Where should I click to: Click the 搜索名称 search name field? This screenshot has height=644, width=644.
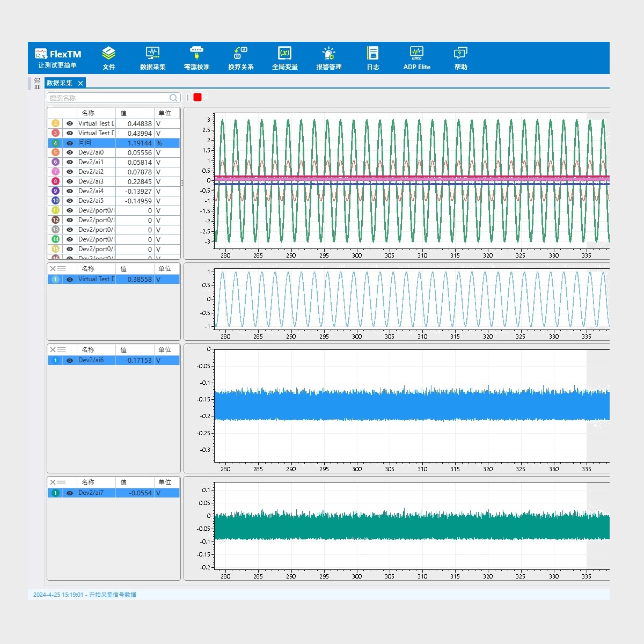coord(108,98)
